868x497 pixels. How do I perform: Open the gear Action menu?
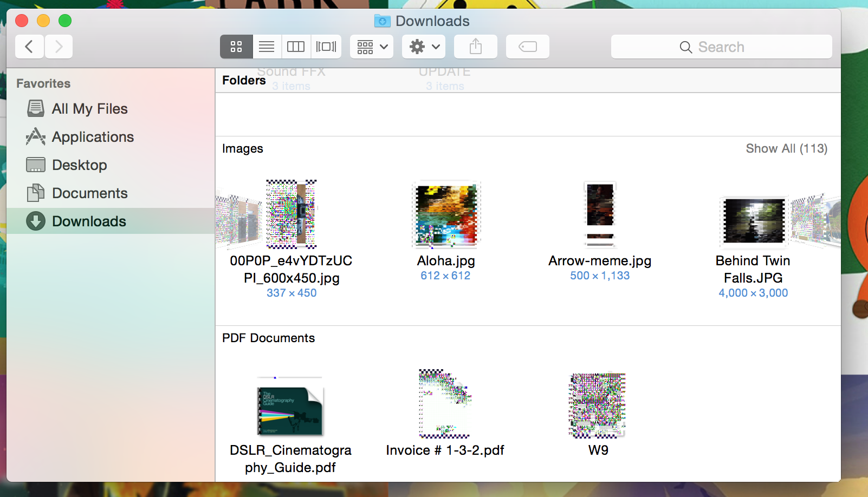click(x=424, y=47)
